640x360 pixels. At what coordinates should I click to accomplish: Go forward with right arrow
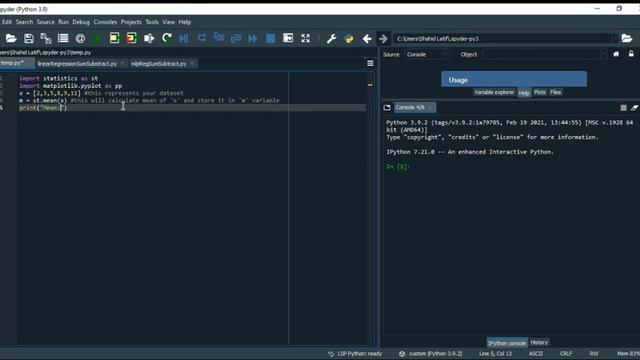(383, 38)
